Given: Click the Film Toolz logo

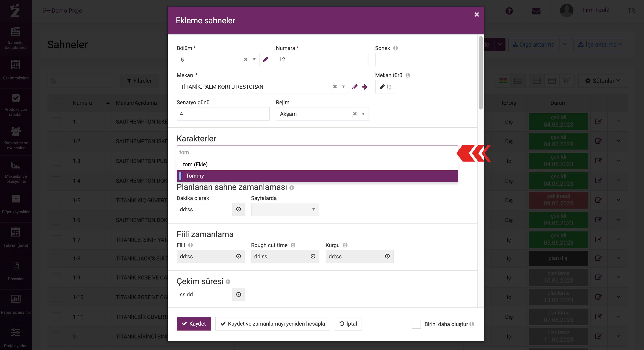Looking at the screenshot, I should pos(15,10).
